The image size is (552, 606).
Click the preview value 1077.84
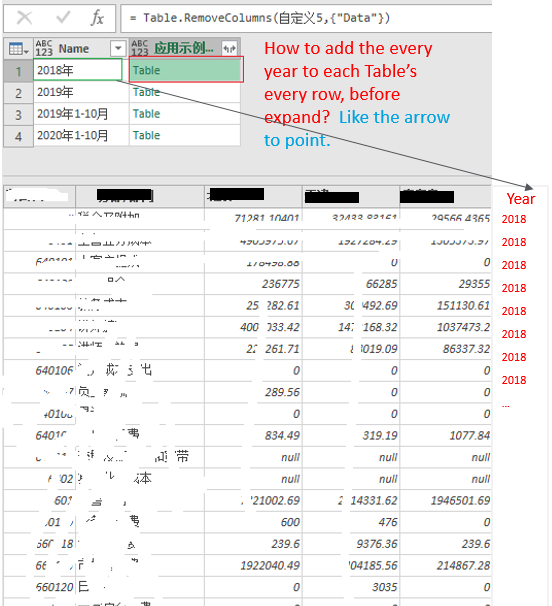(470, 436)
